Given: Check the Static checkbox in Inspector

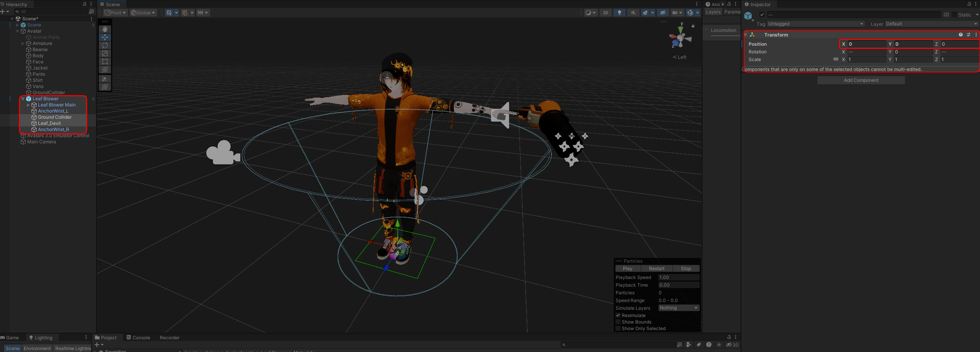Looking at the screenshot, I should coord(954,15).
